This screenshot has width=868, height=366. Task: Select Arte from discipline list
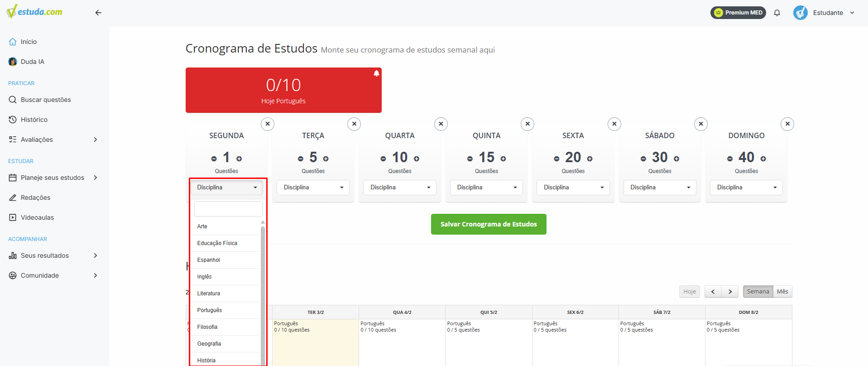(x=225, y=226)
